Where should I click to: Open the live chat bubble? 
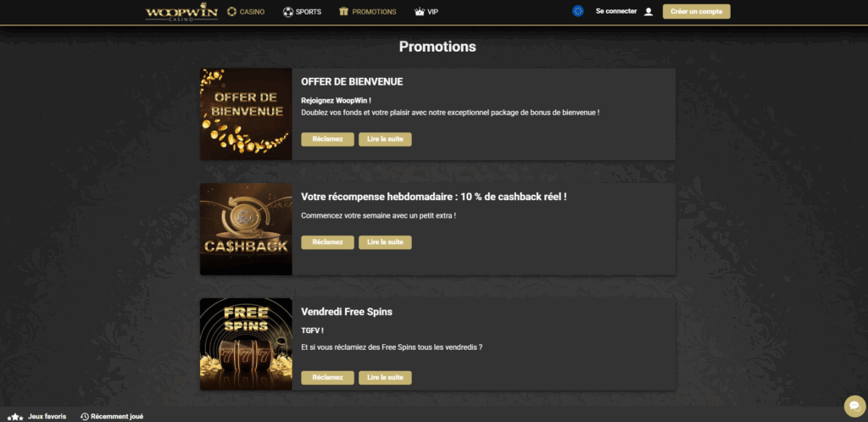click(854, 406)
